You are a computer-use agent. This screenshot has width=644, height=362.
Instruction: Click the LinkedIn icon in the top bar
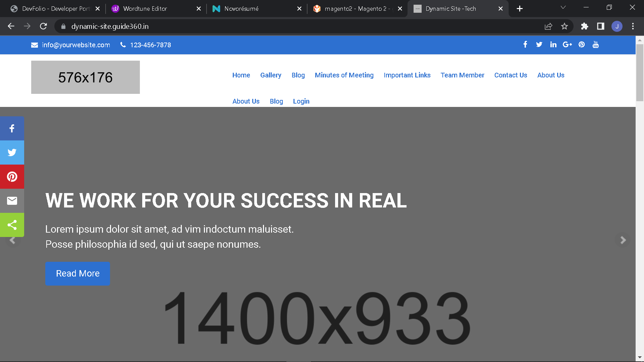(553, 45)
